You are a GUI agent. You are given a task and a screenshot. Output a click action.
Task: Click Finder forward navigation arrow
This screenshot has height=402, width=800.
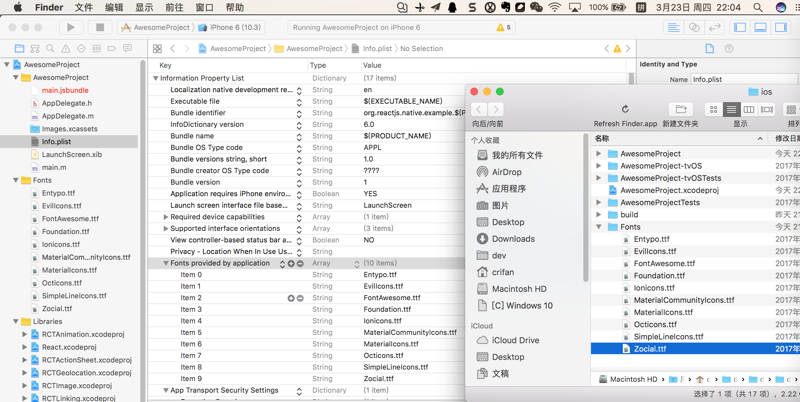pyautogui.click(x=496, y=109)
